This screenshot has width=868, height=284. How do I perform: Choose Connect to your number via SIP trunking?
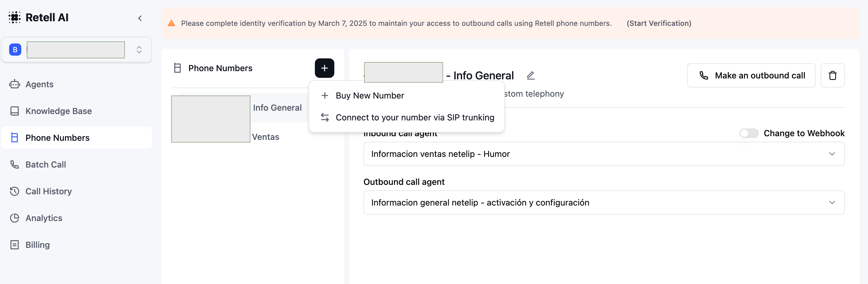[x=406, y=117]
